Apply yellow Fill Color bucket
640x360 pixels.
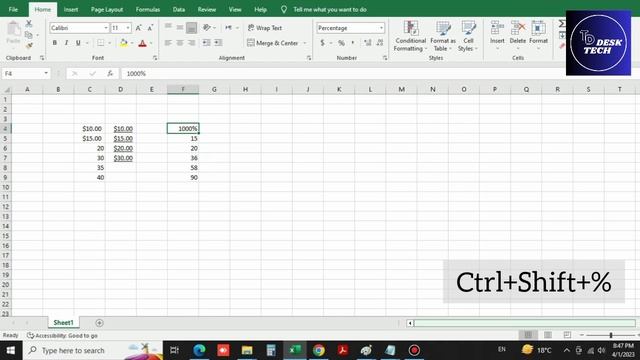pyautogui.click(x=123, y=43)
